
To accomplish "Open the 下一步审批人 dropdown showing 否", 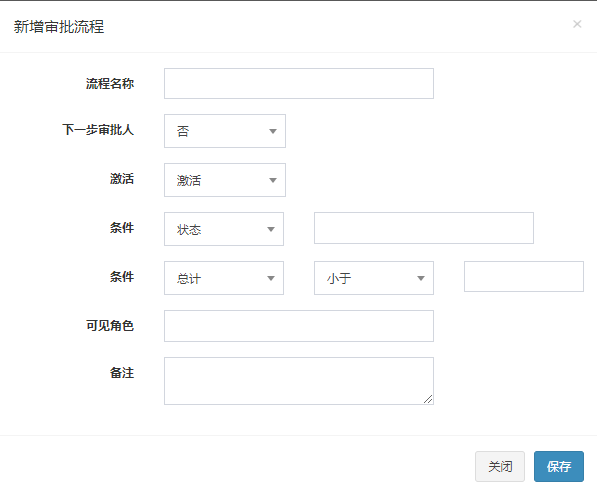I will click(225, 131).
